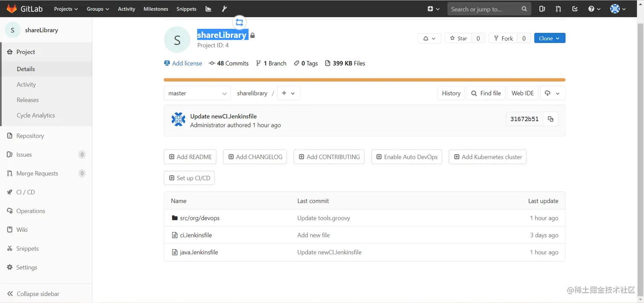The width and height of the screenshot is (644, 303).
Task: Open commit Update newCI.Jenkinsfile
Action: (x=224, y=116)
